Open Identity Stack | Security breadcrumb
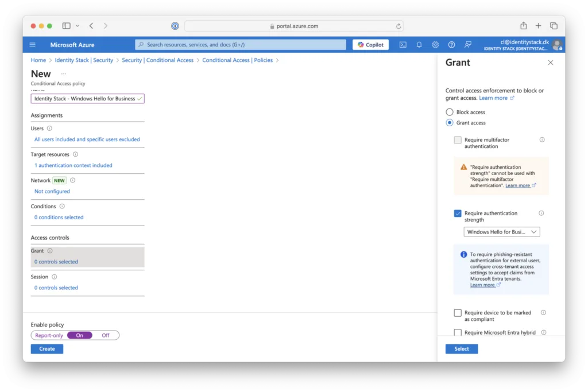Image resolution: width=588 pixels, height=392 pixels. click(84, 60)
